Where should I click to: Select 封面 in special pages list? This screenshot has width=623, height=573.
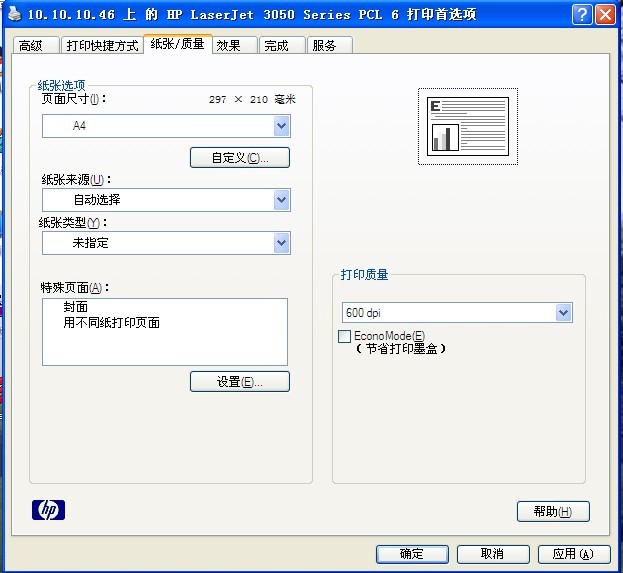coord(75,307)
